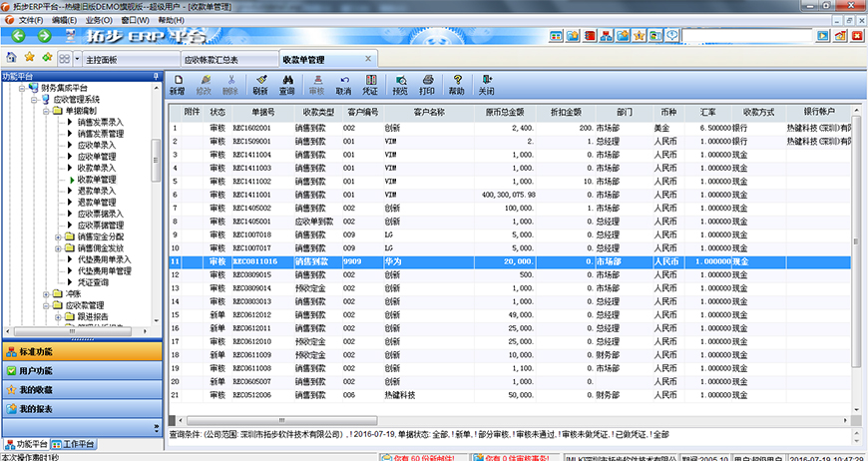Click the 刷新 (Refresh) toolbar icon
The width and height of the screenshot is (868, 461).
(x=260, y=85)
